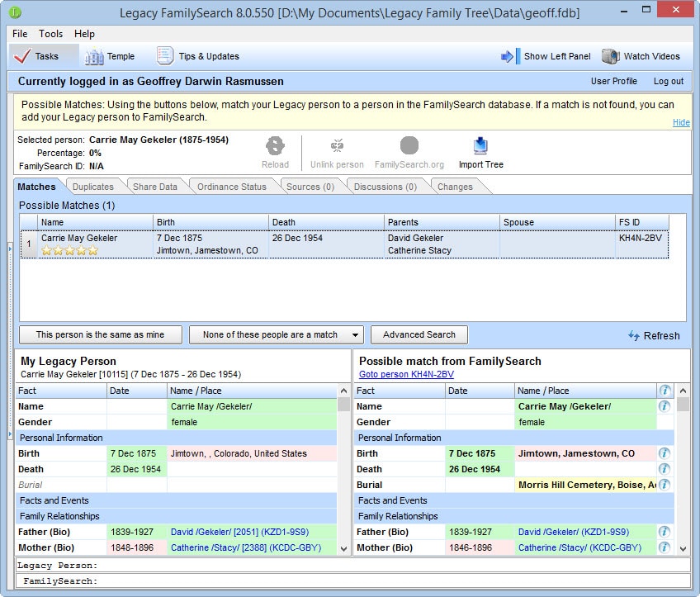Click info icon for FamilySearch Death row
Image resolution: width=700 pixels, height=597 pixels.
(665, 469)
